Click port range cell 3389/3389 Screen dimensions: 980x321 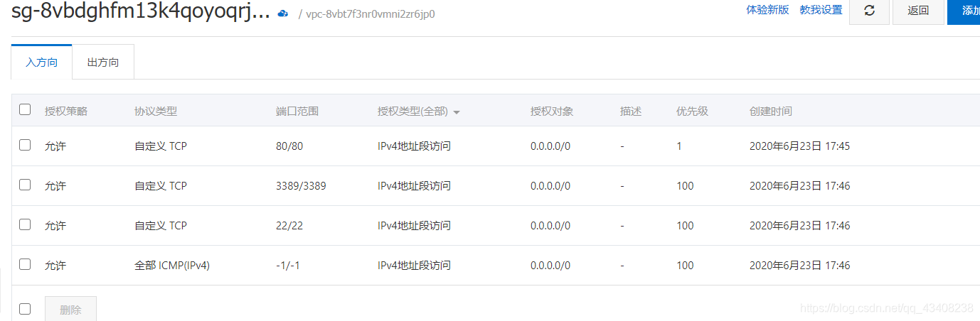point(301,186)
